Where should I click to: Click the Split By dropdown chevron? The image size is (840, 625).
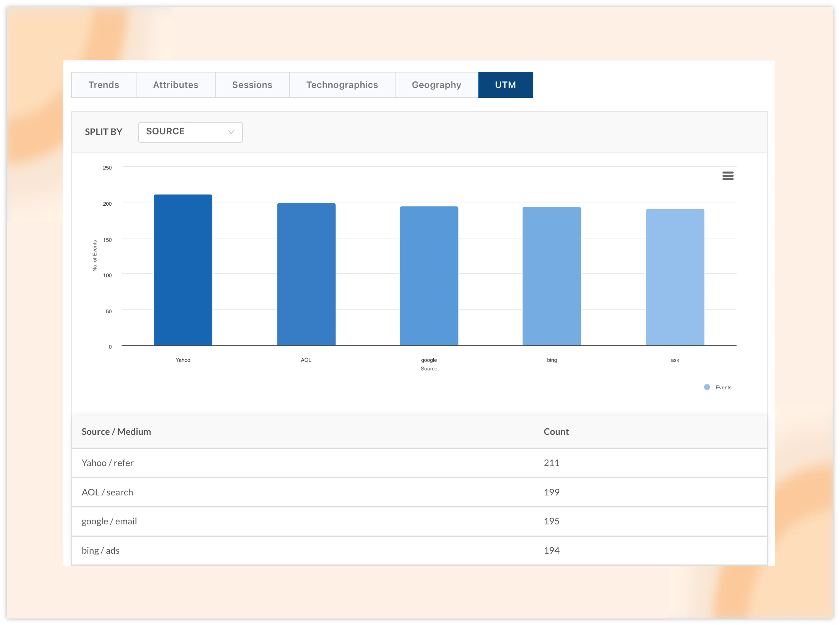tap(231, 132)
